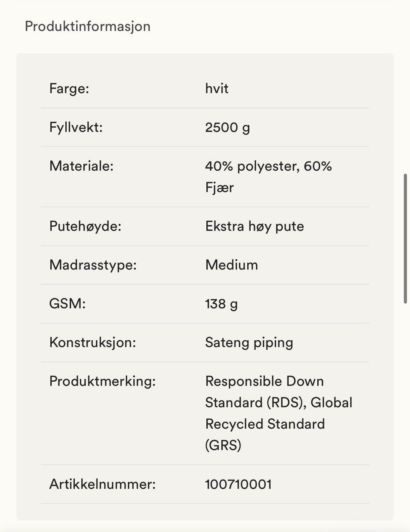Select the Farge label

pyautogui.click(x=69, y=88)
